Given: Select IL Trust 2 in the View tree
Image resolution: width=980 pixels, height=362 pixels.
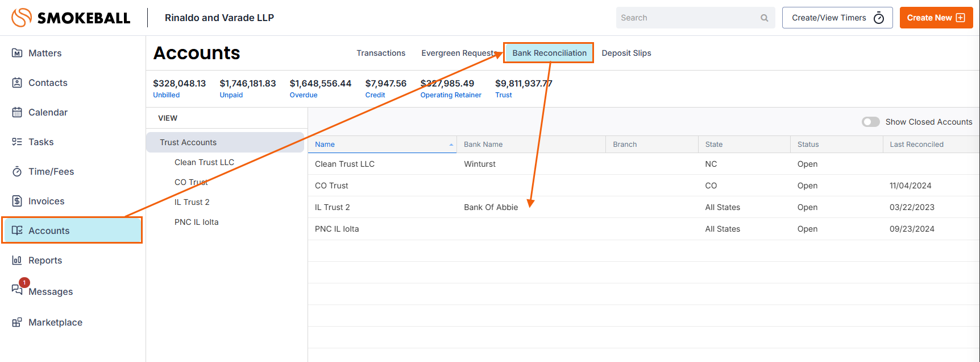Looking at the screenshot, I should [x=192, y=202].
